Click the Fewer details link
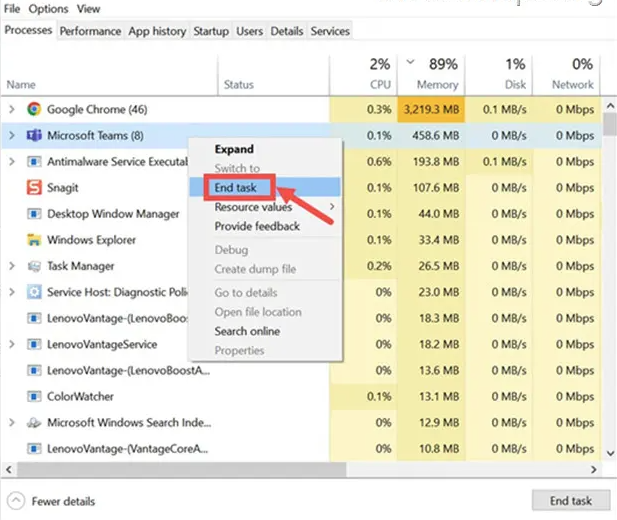 63,501
